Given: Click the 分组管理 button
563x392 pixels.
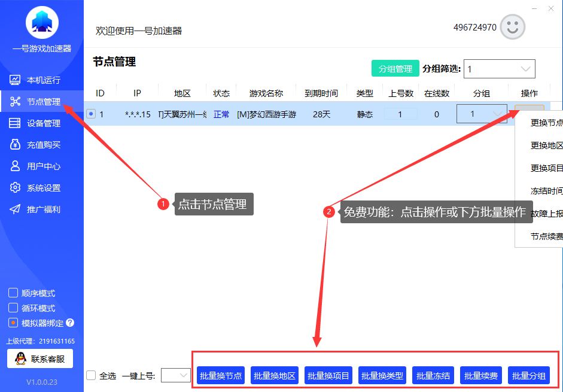Looking at the screenshot, I should (395, 68).
